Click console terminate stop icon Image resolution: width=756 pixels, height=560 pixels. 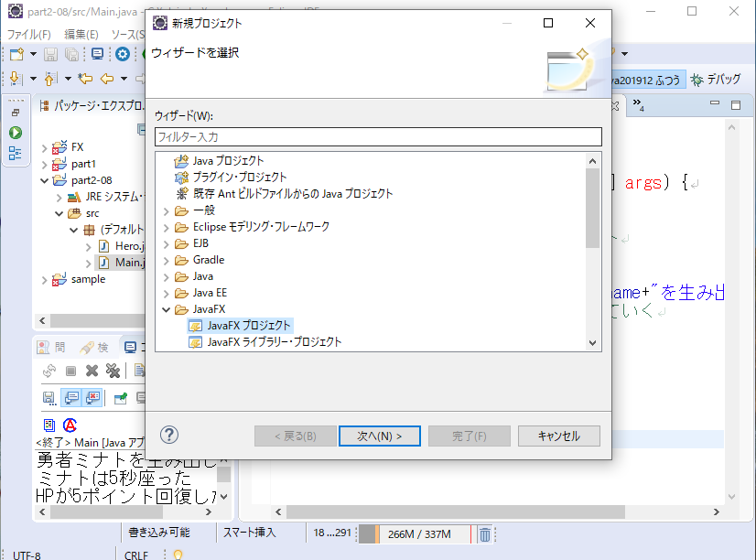70,371
